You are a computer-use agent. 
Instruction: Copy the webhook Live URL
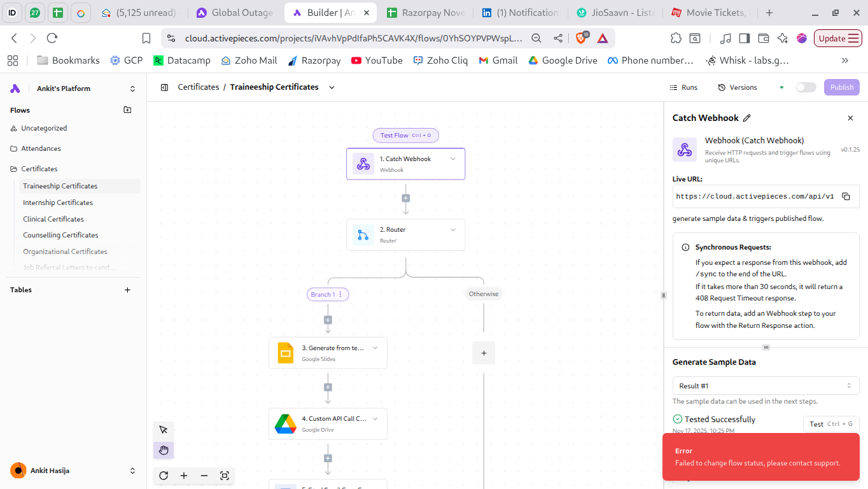tap(846, 197)
